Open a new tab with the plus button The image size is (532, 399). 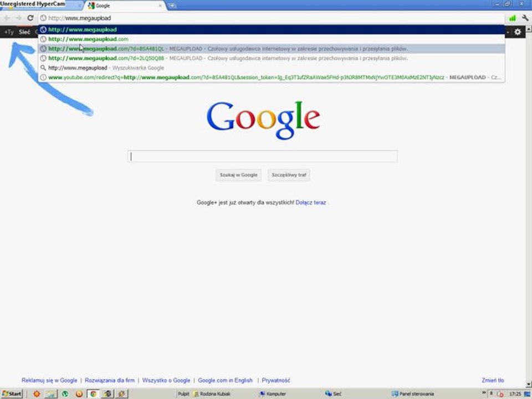coord(172,6)
